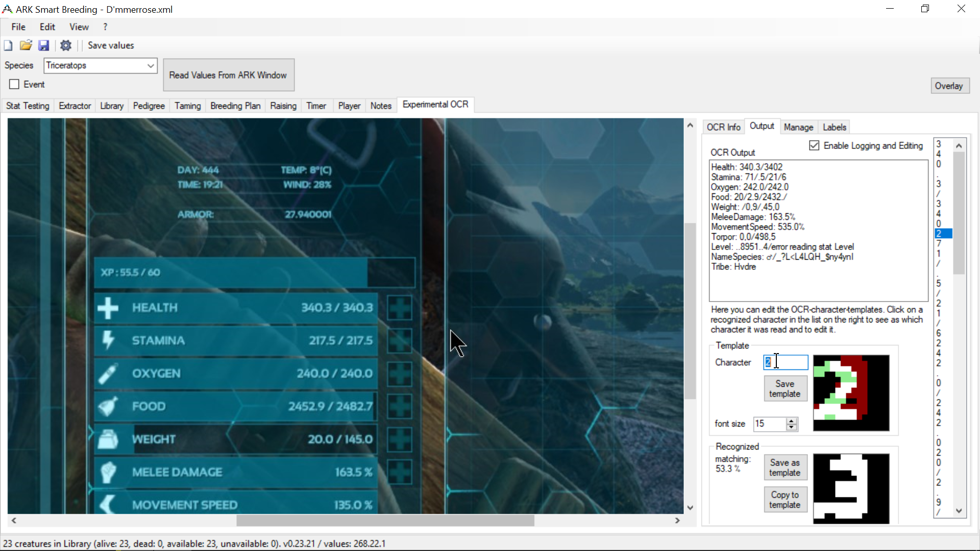Enable the Event checkbox

coord(14,84)
